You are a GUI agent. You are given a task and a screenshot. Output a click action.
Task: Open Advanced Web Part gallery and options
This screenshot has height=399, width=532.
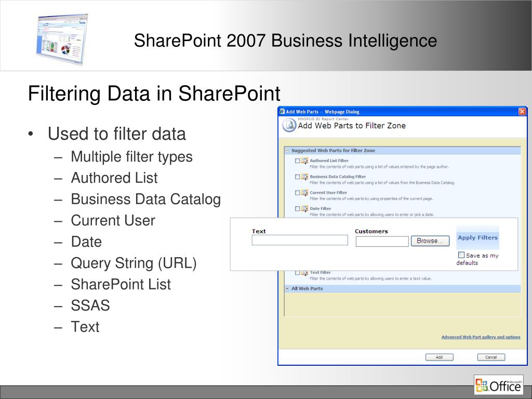pos(481,337)
